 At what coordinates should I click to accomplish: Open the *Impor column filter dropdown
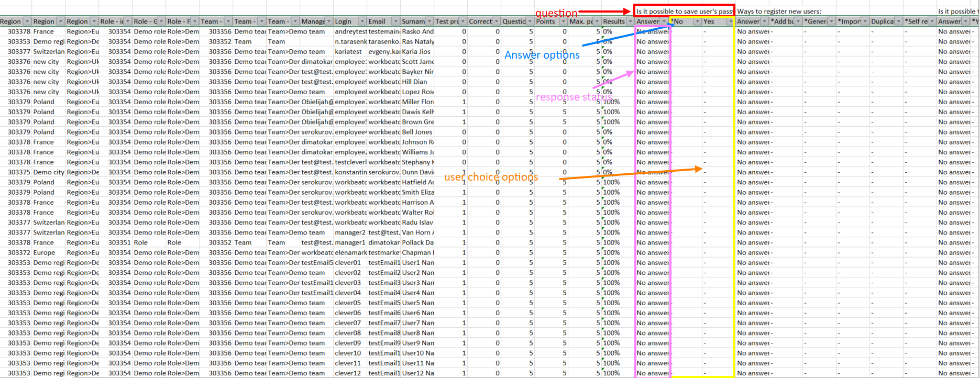tap(865, 21)
